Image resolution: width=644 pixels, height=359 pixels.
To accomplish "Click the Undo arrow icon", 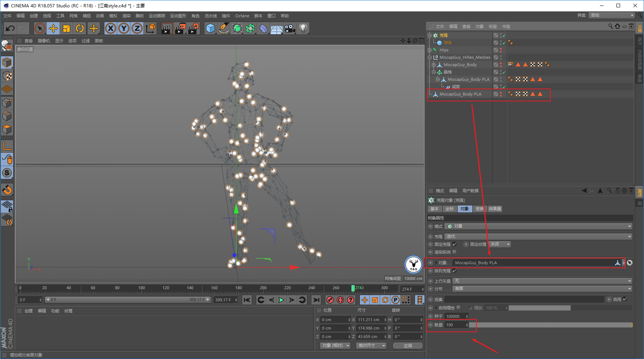I will (10, 28).
